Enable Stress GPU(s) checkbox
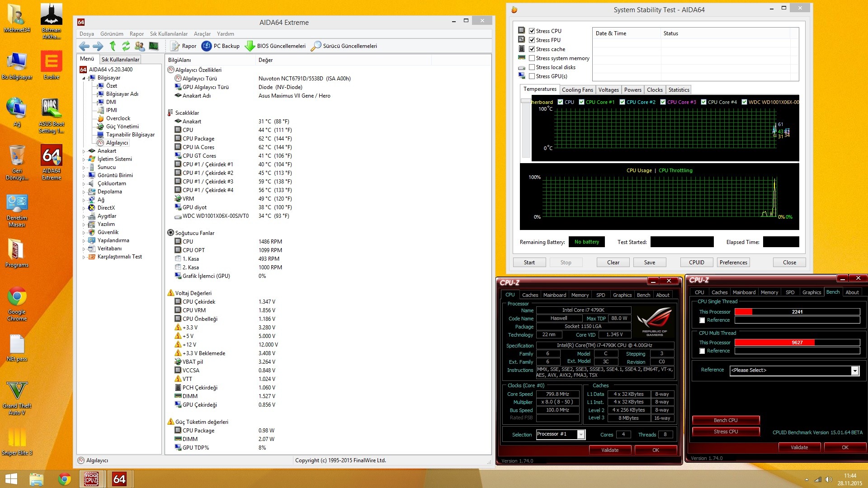This screenshot has width=868, height=488. pos(532,76)
